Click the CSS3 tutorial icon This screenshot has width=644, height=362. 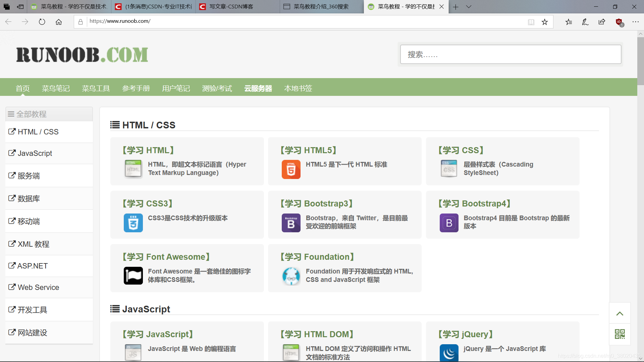click(133, 223)
